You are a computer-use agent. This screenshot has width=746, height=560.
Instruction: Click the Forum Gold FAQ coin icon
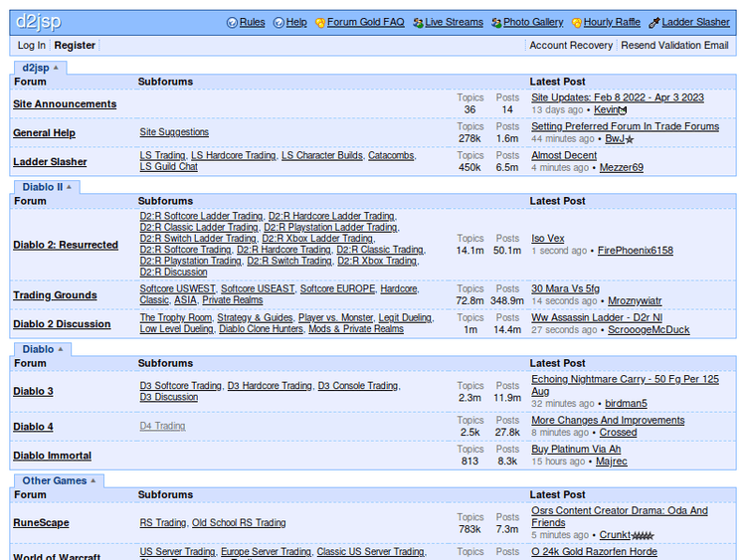[x=320, y=23]
